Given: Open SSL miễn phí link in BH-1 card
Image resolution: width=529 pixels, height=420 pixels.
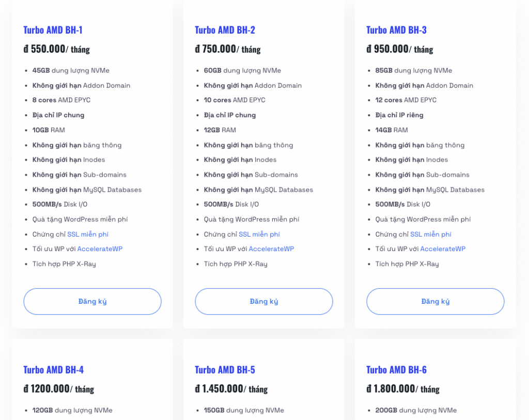Looking at the screenshot, I should [88, 234].
